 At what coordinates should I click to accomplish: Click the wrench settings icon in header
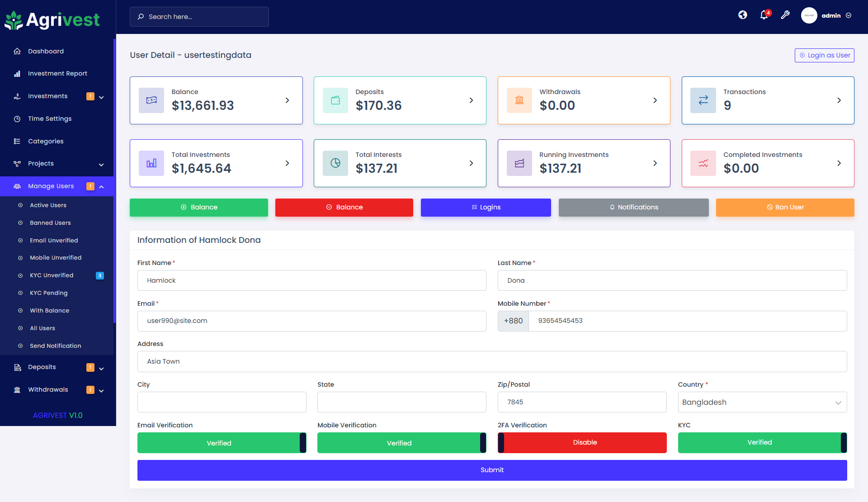click(786, 15)
